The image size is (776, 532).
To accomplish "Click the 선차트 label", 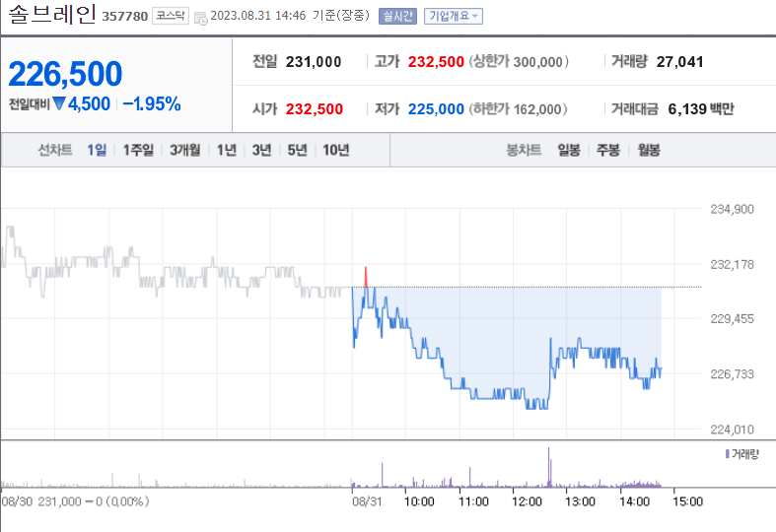I will (55, 150).
